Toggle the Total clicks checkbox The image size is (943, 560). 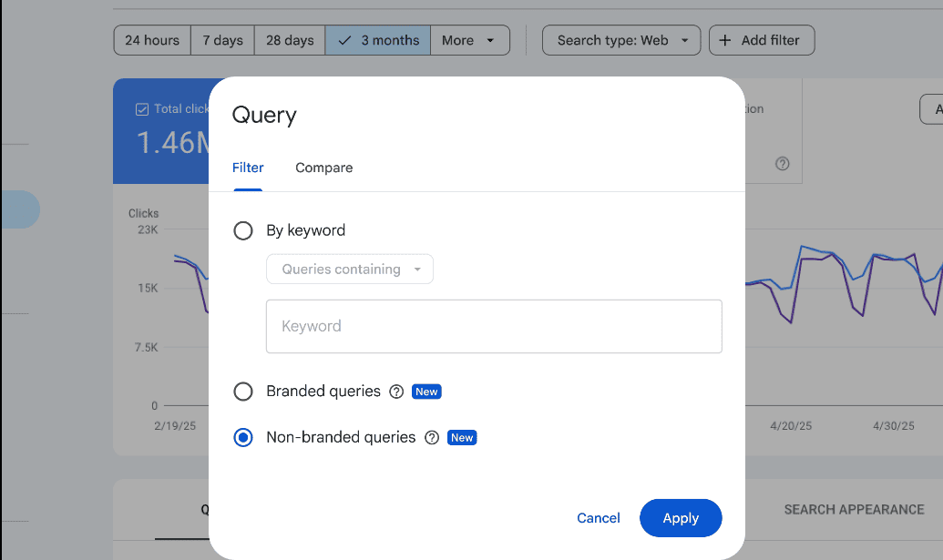(142, 109)
